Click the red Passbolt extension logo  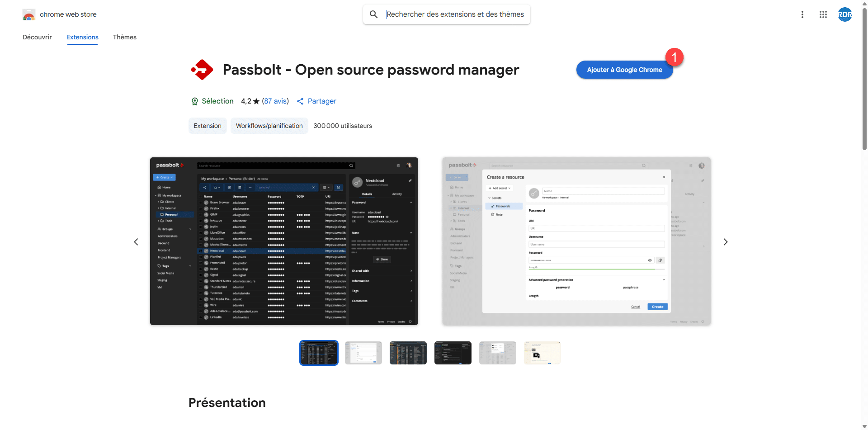click(x=202, y=70)
